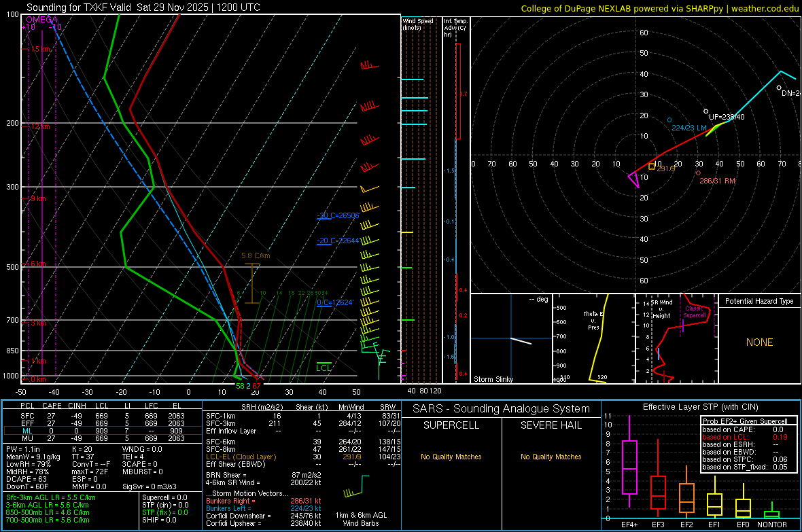Click the SHIP = 0.0 index

[x=159, y=520]
